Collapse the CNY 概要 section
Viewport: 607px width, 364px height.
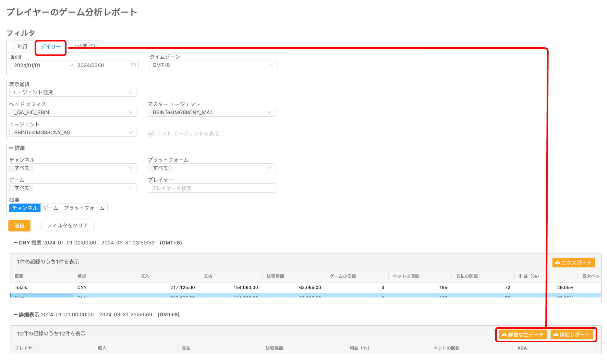(15, 243)
